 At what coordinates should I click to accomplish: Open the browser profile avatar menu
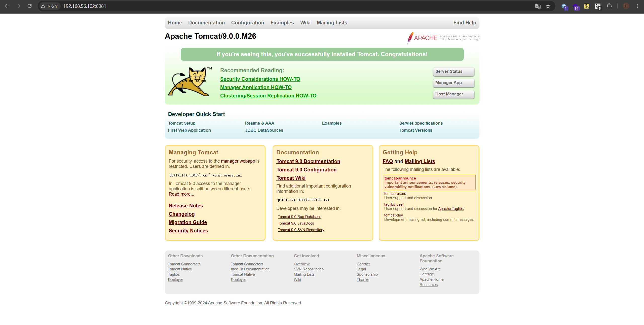point(626,6)
